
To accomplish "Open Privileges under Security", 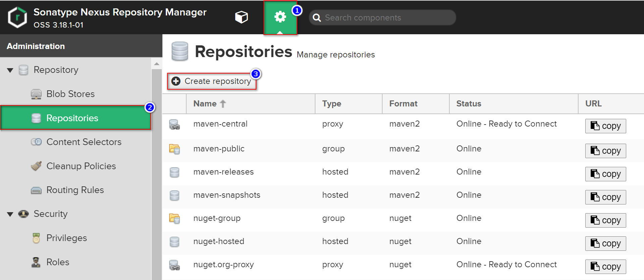I will (67, 238).
